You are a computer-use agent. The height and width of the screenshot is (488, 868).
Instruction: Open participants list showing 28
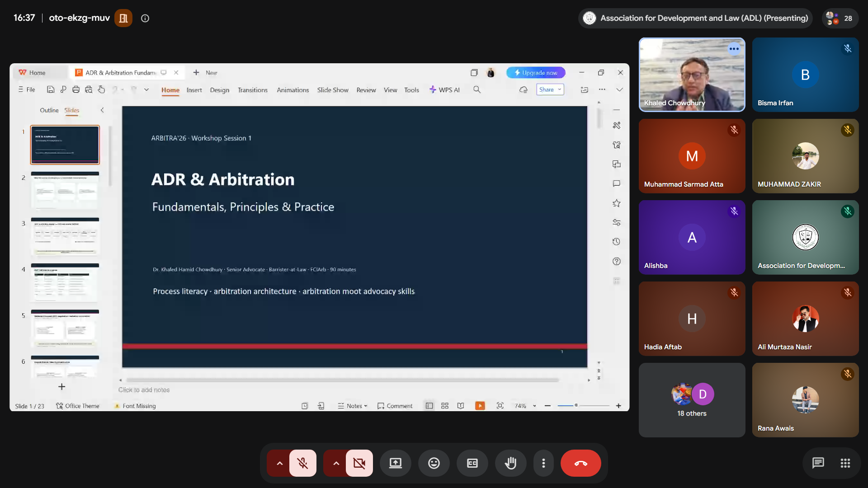[x=840, y=18]
